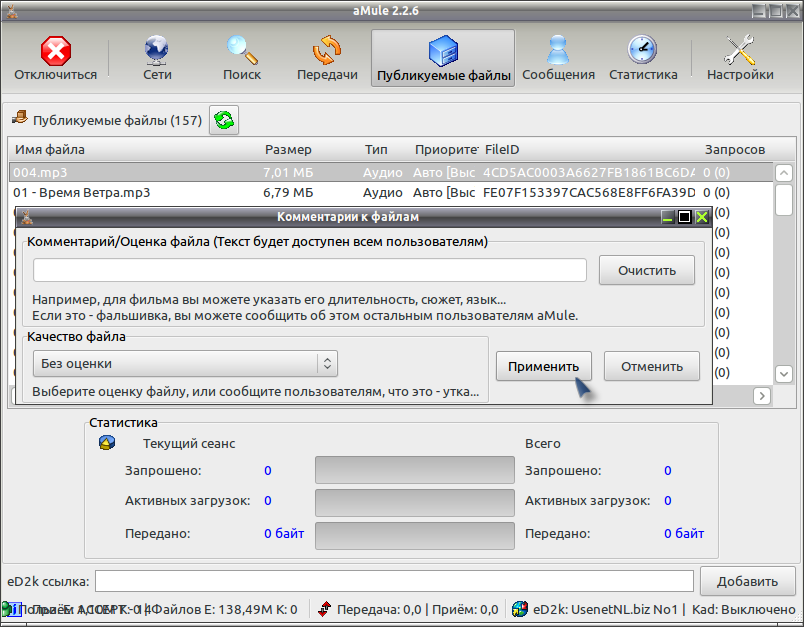Click the shared files folder icon

point(20,117)
